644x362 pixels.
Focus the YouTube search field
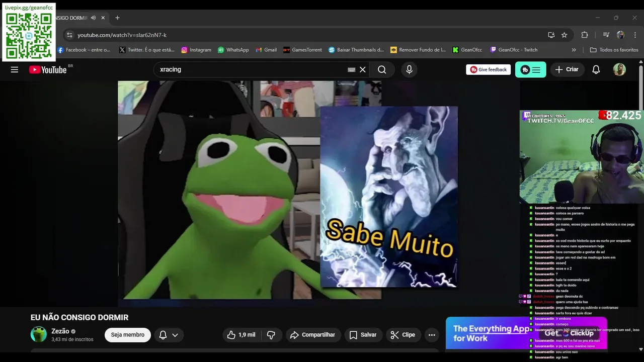[252, 70]
